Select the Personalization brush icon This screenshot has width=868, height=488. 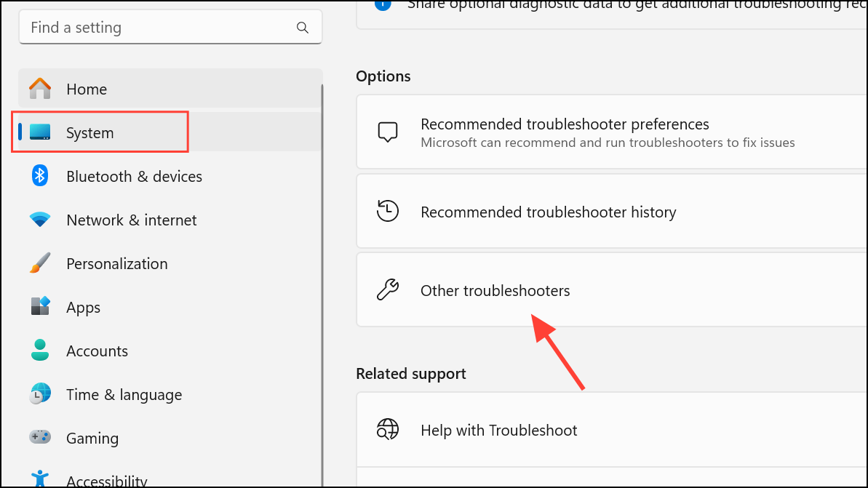click(41, 263)
